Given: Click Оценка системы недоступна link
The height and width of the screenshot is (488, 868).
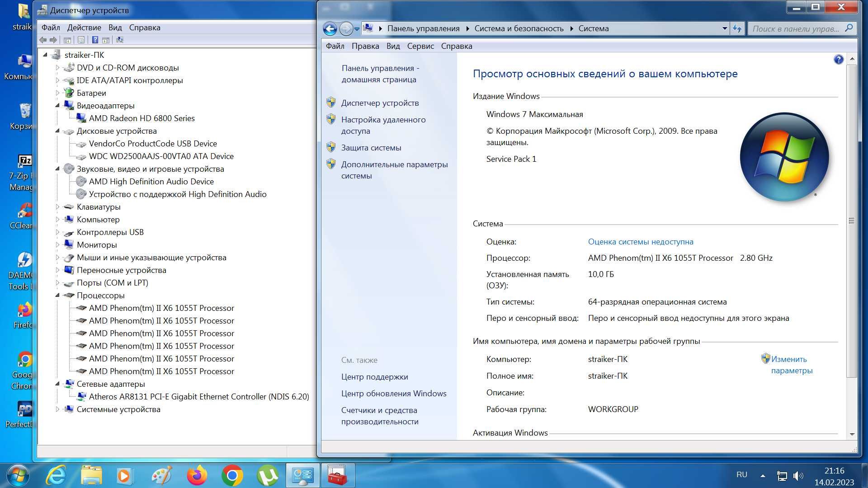Looking at the screenshot, I should pos(641,242).
